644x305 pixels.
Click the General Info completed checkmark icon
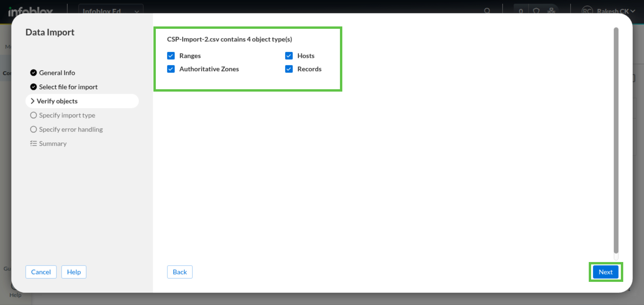33,73
